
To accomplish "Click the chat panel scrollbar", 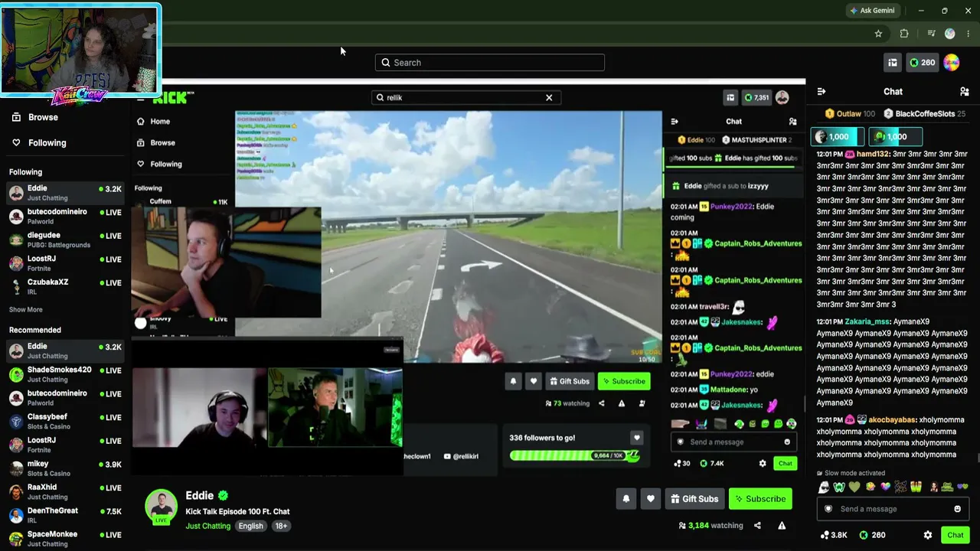I will [977, 458].
